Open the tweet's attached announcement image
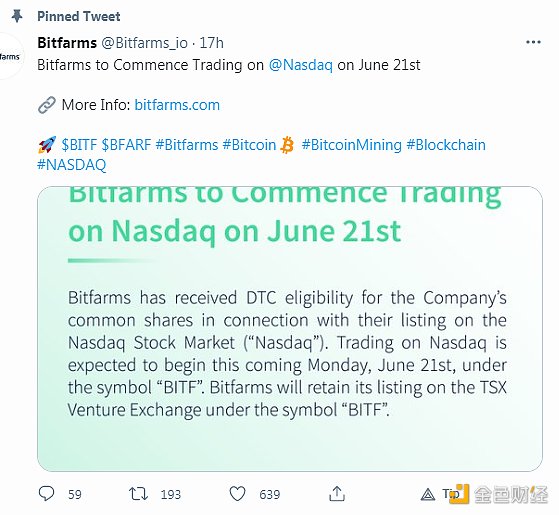Screen dimensions: 559x515 pyautogui.click(x=290, y=329)
